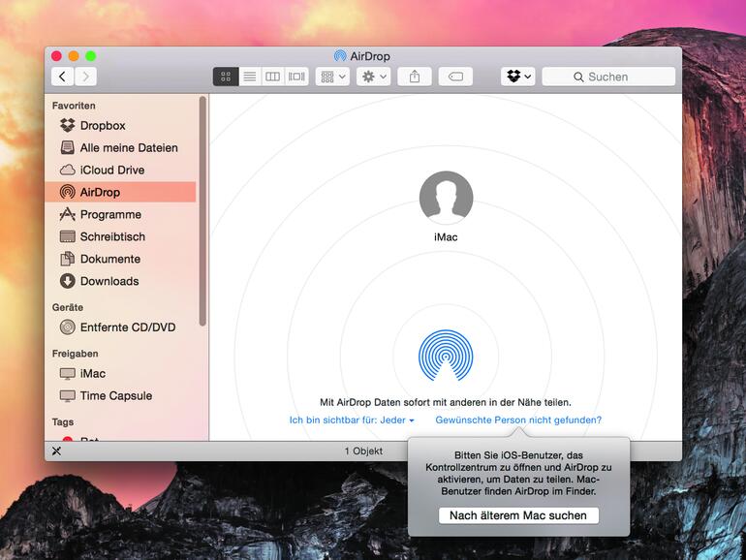746x560 pixels.
Task: Click the Favoriten section header
Action: point(74,106)
